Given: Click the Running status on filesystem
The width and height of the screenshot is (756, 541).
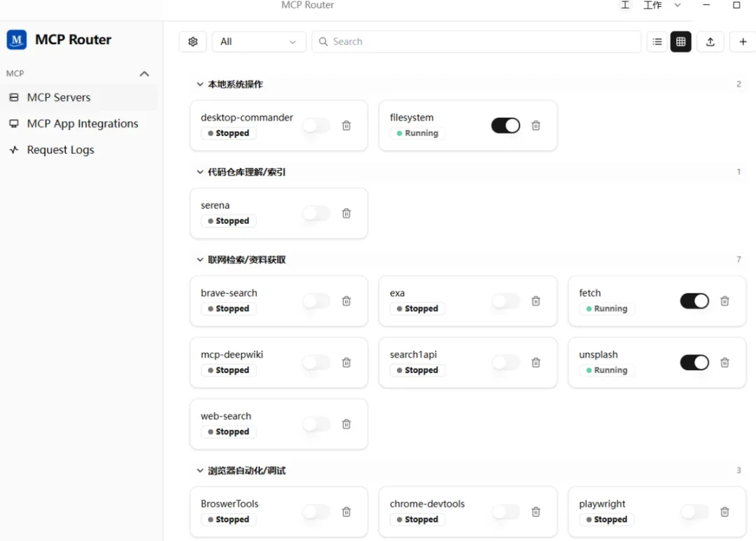Looking at the screenshot, I should [417, 133].
